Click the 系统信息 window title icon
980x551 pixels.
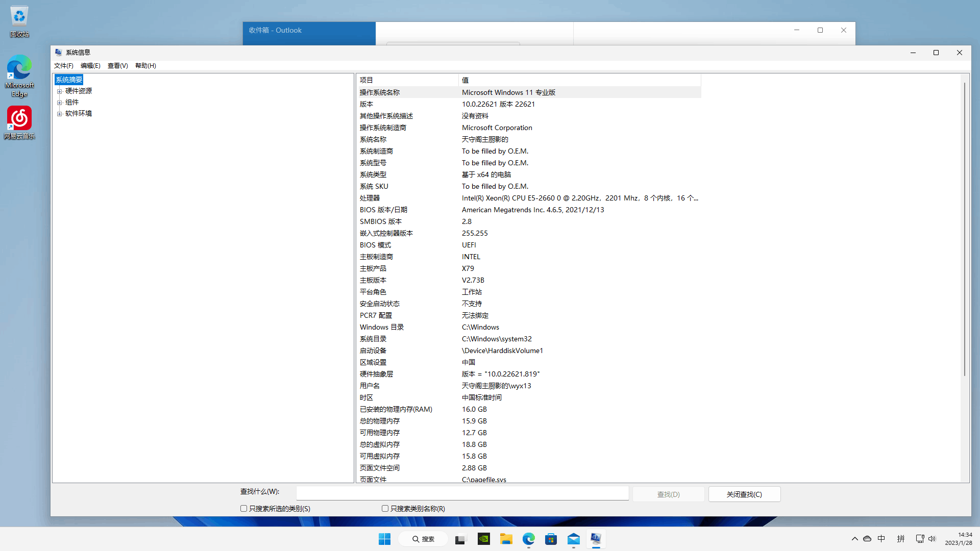pos(58,52)
